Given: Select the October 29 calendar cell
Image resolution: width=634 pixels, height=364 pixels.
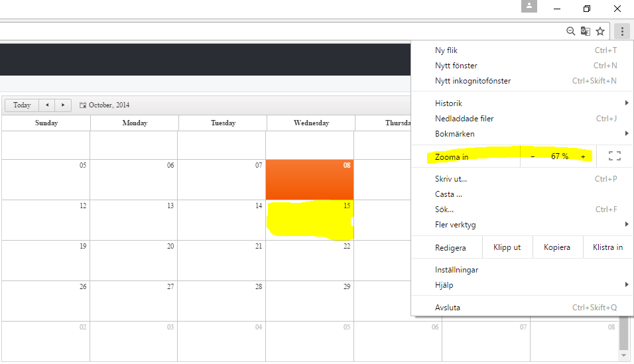Looking at the screenshot, I should tap(310, 301).
